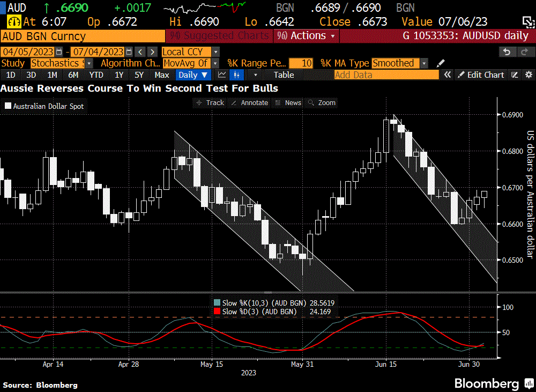The width and height of the screenshot is (536, 392).
Task: Open the start date calendar picker
Action: tap(59, 51)
